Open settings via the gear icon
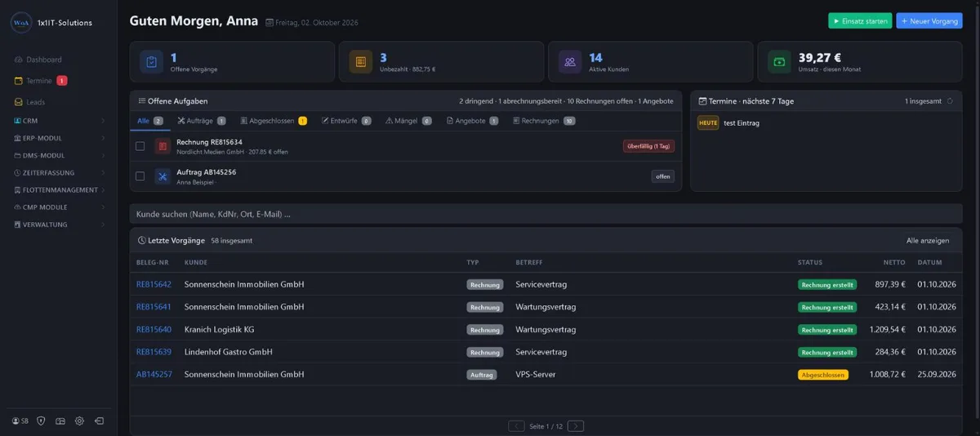 tap(79, 420)
